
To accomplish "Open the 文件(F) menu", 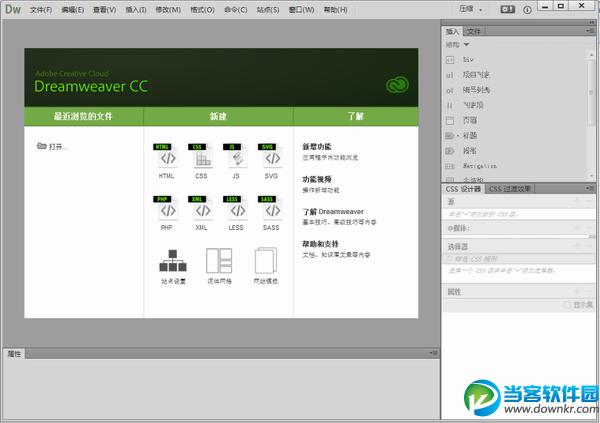I will point(41,10).
